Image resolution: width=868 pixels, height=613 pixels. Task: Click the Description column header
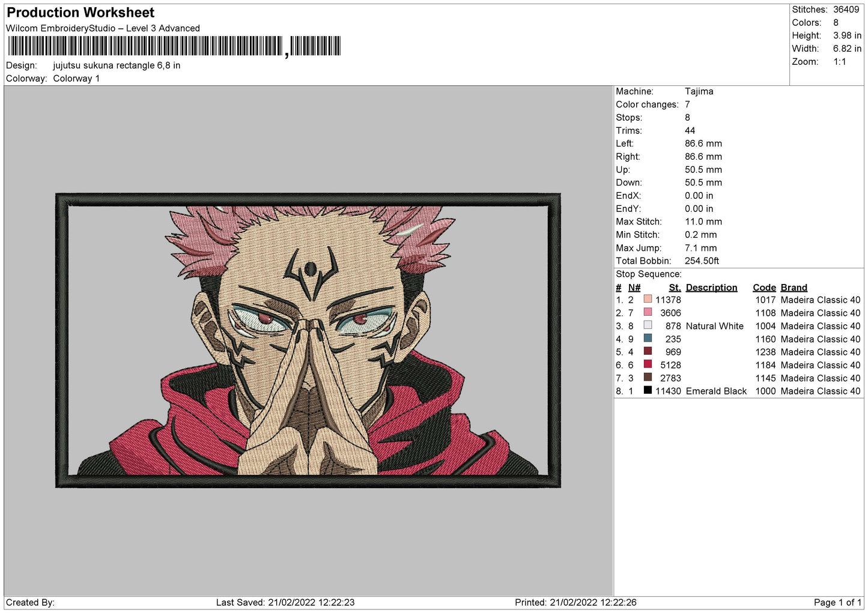(x=711, y=288)
